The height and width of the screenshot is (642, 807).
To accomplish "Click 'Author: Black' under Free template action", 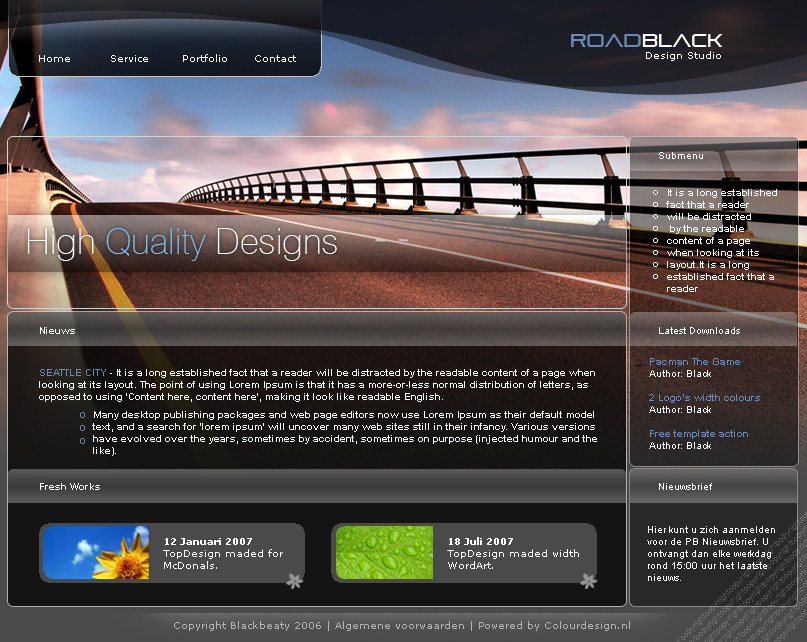I will pos(680,446).
